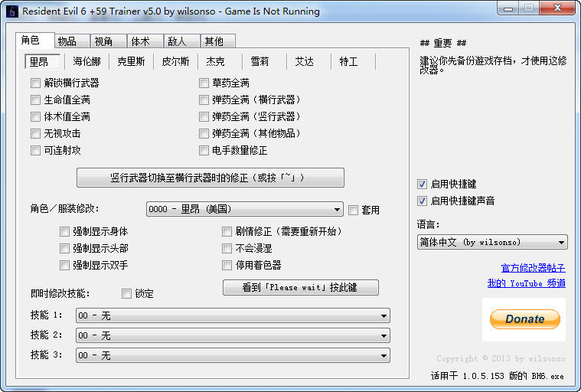The width and height of the screenshot is (581, 392).
Task: Click the Donate button
Action: [524, 319]
